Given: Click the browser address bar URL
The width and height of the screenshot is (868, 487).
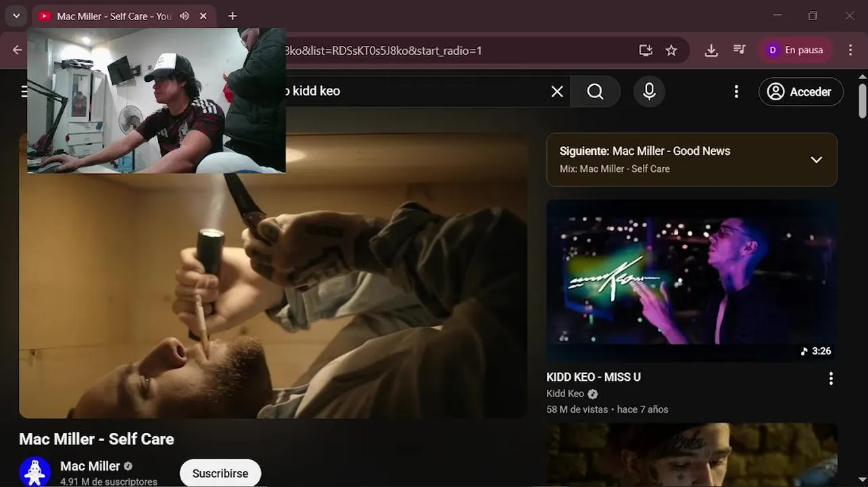Looking at the screenshot, I should (x=383, y=50).
